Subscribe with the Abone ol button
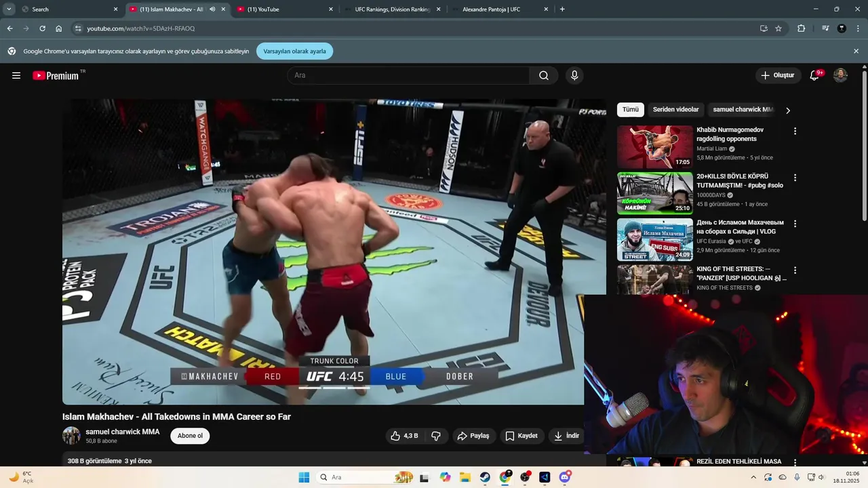Screen dimensions: 868x488 pyautogui.click(x=190, y=436)
